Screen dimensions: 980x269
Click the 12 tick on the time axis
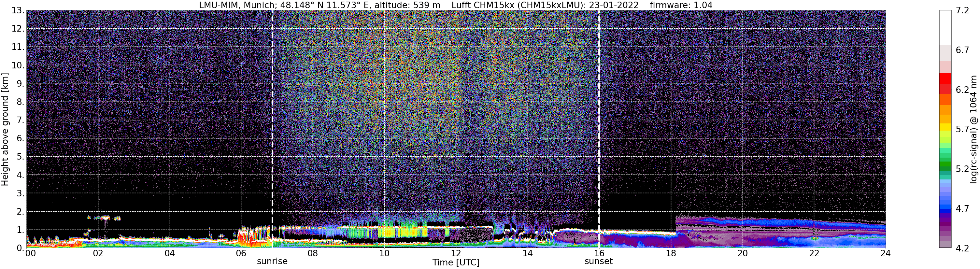(456, 253)
